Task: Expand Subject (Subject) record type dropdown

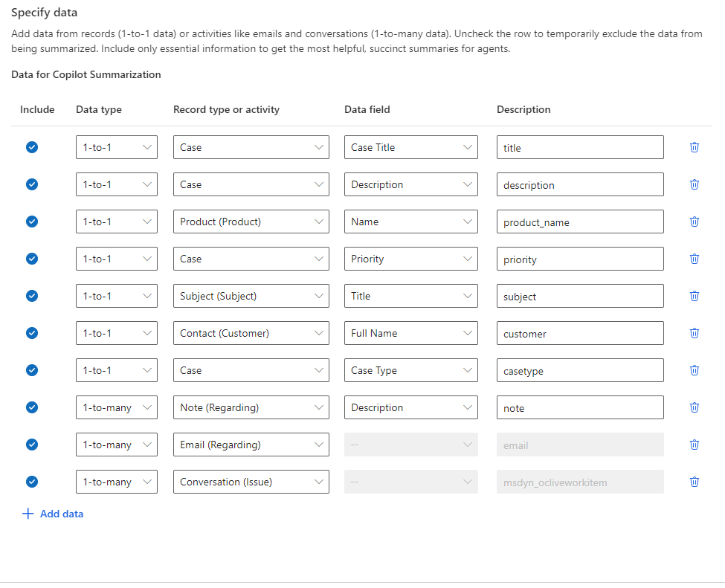Action: [x=251, y=296]
